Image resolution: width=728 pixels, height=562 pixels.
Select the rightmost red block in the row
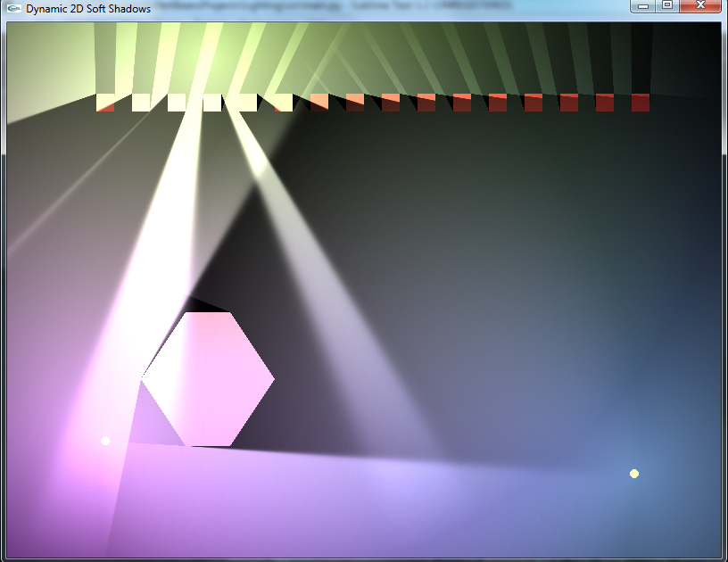pyautogui.click(x=639, y=102)
